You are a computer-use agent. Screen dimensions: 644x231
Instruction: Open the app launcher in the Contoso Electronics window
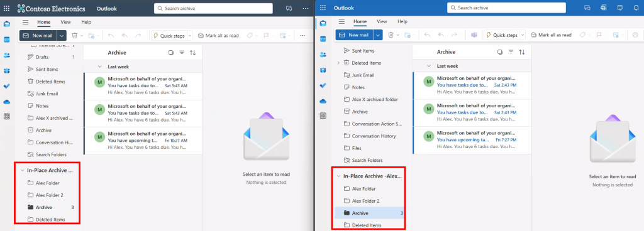coord(6,8)
